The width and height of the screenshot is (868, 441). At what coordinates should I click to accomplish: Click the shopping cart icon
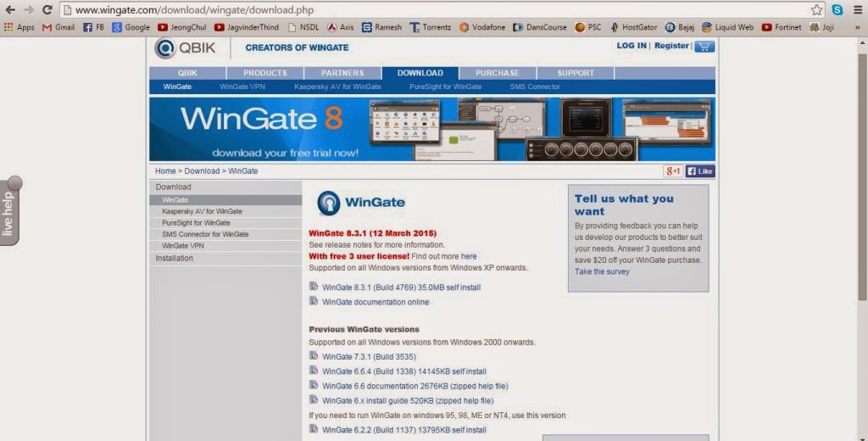(x=704, y=47)
